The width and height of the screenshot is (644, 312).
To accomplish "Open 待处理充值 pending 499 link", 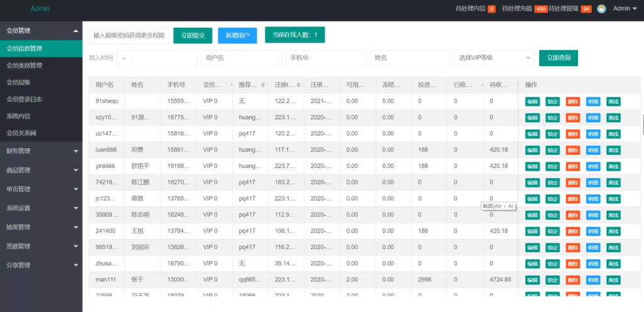I will point(524,9).
